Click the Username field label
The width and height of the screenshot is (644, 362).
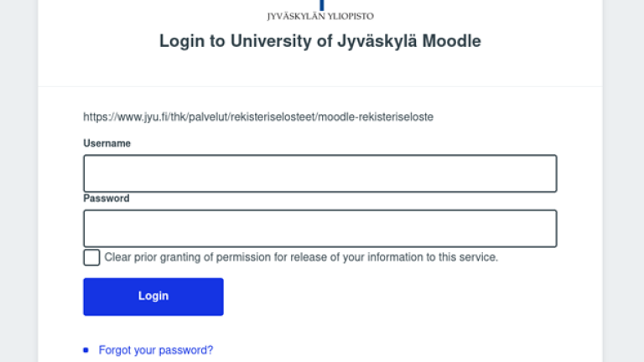[x=107, y=143]
